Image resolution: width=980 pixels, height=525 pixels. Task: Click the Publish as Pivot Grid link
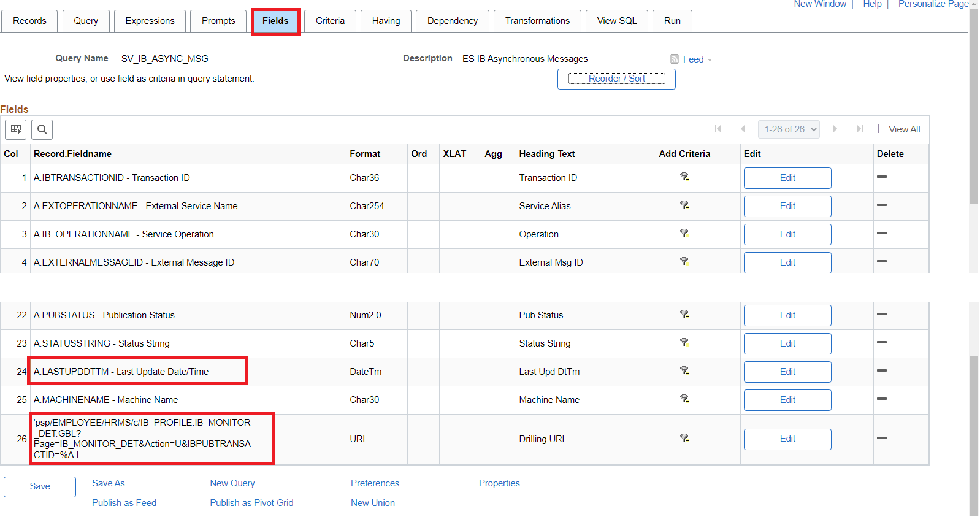click(251, 503)
